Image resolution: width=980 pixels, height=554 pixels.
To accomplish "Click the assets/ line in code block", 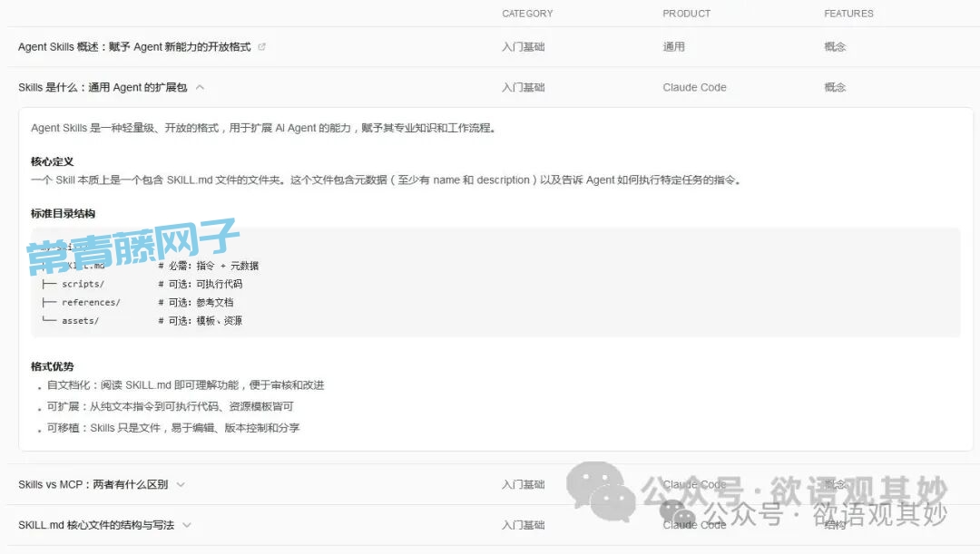I will pyautogui.click(x=80, y=320).
